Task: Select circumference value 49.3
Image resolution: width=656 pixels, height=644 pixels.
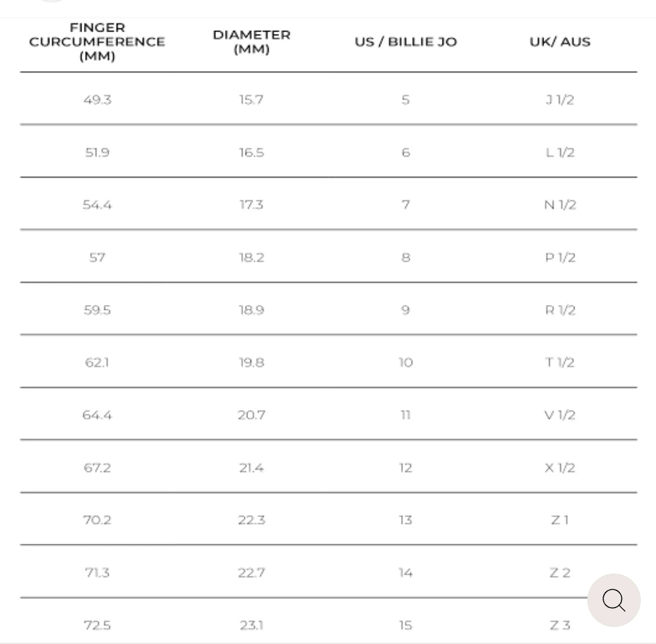Action: 97,100
